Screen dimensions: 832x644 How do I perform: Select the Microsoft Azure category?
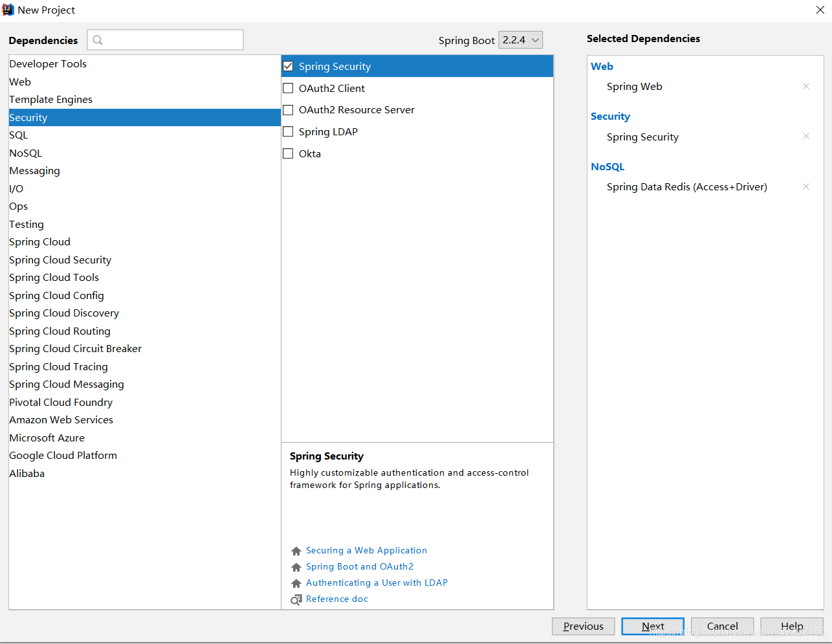coord(144,438)
